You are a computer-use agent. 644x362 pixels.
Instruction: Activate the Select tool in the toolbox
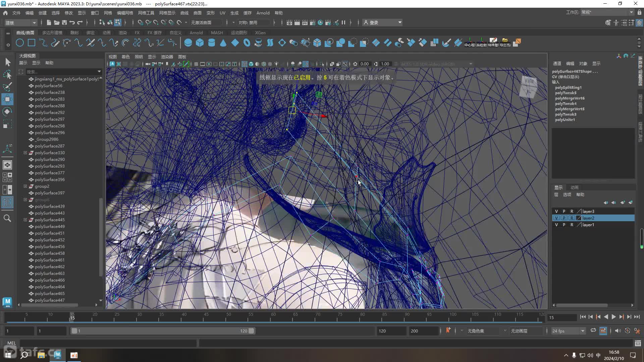(x=7, y=62)
